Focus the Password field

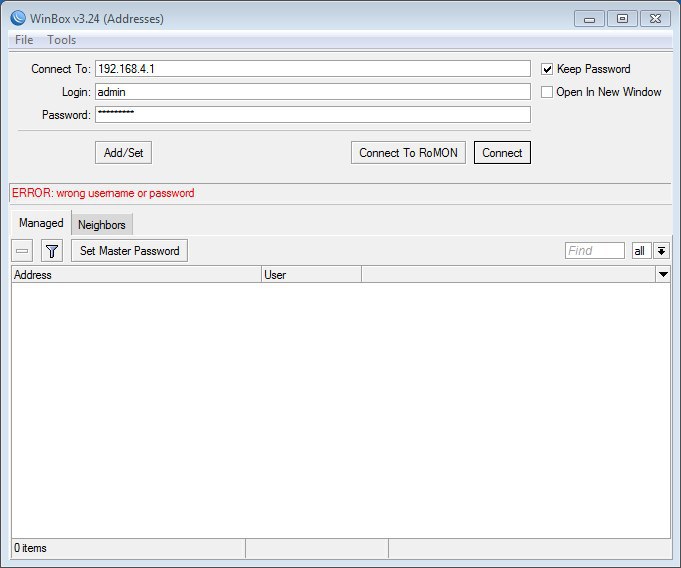313,115
